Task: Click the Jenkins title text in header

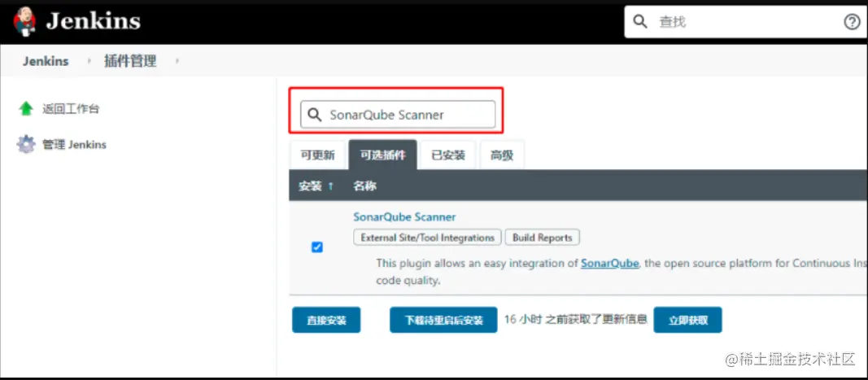Action: tap(93, 21)
